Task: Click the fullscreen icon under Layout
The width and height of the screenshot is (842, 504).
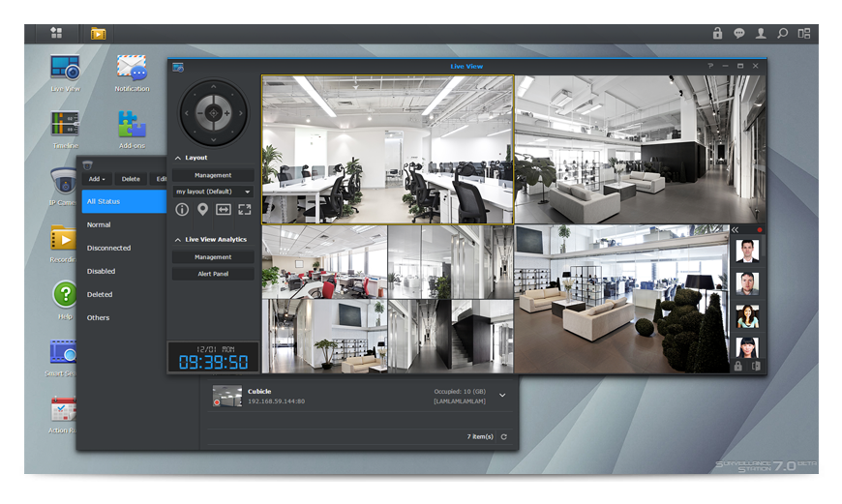Action: (x=245, y=209)
